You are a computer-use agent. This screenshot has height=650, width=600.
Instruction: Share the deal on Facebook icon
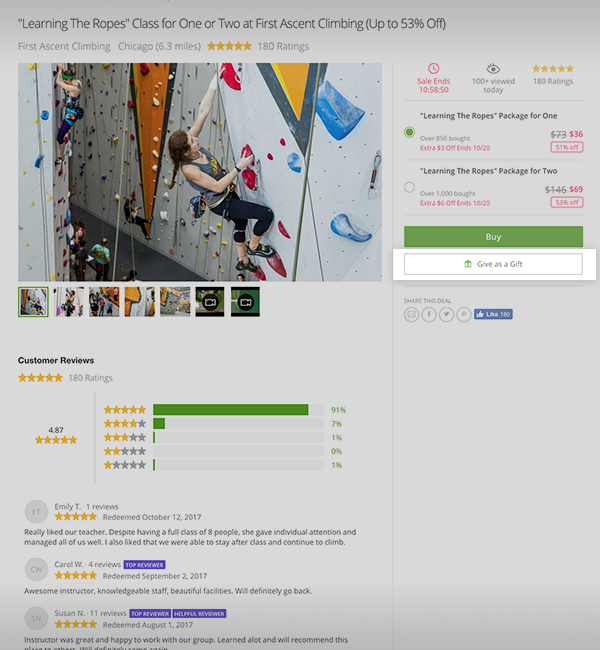click(x=428, y=314)
